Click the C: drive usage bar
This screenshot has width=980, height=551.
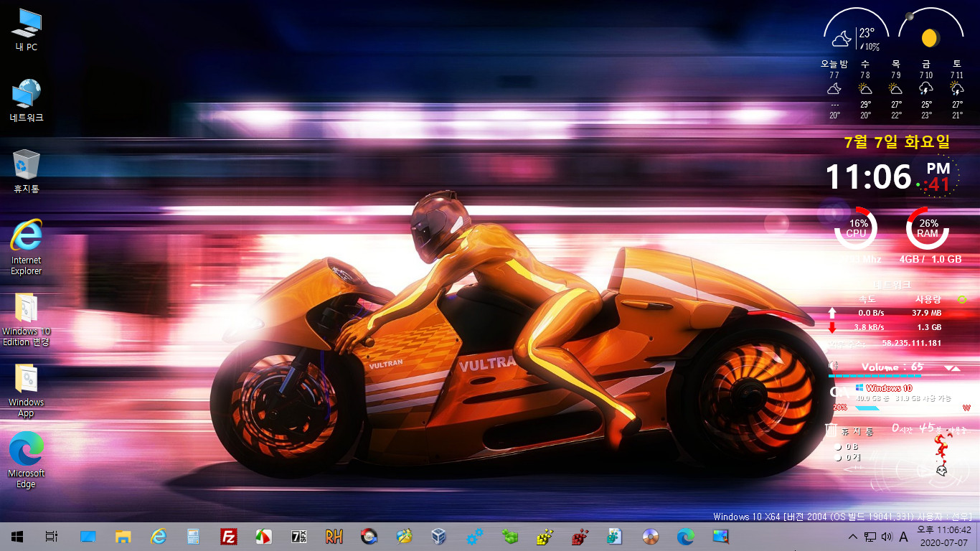[868, 408]
